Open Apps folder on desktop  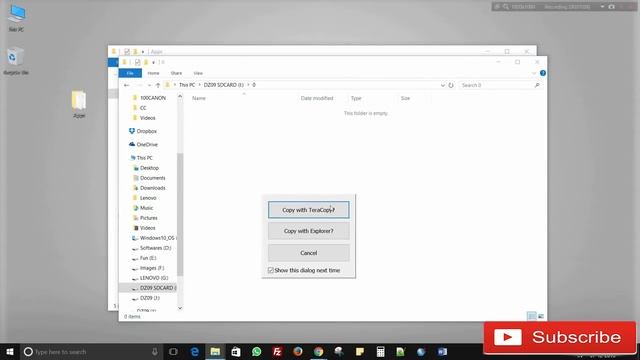(x=79, y=104)
